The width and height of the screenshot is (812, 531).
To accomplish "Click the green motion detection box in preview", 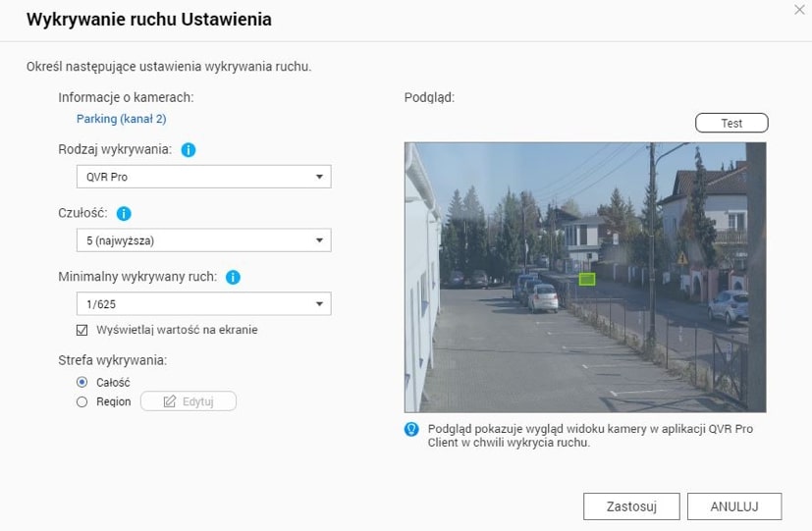I will tap(586, 279).
